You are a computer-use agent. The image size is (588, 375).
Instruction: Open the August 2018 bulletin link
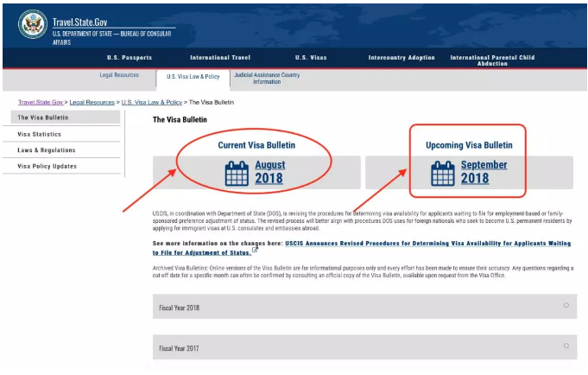[x=269, y=172]
